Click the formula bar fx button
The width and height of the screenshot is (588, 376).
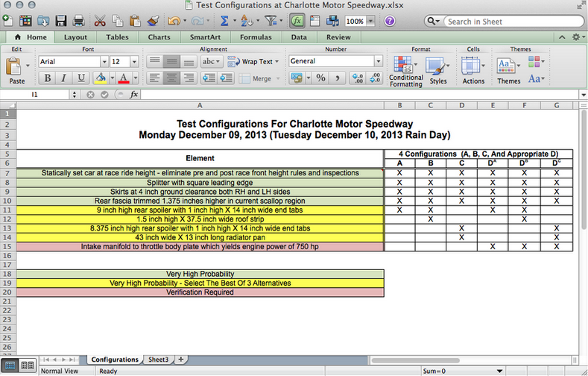click(134, 95)
